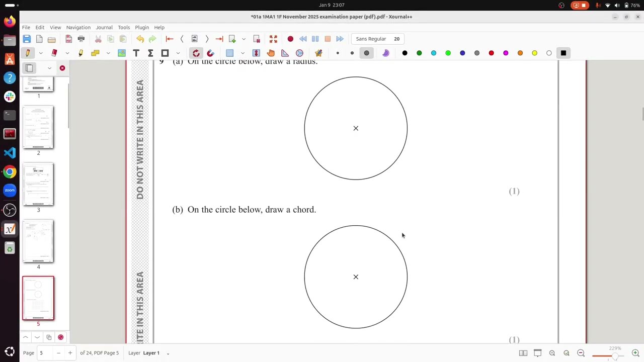Toggle paired pages view in status bar

(x=523, y=353)
